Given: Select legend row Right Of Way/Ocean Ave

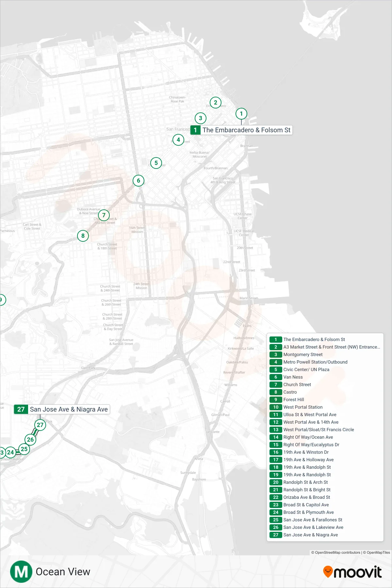Looking at the screenshot, I should pos(325,437).
